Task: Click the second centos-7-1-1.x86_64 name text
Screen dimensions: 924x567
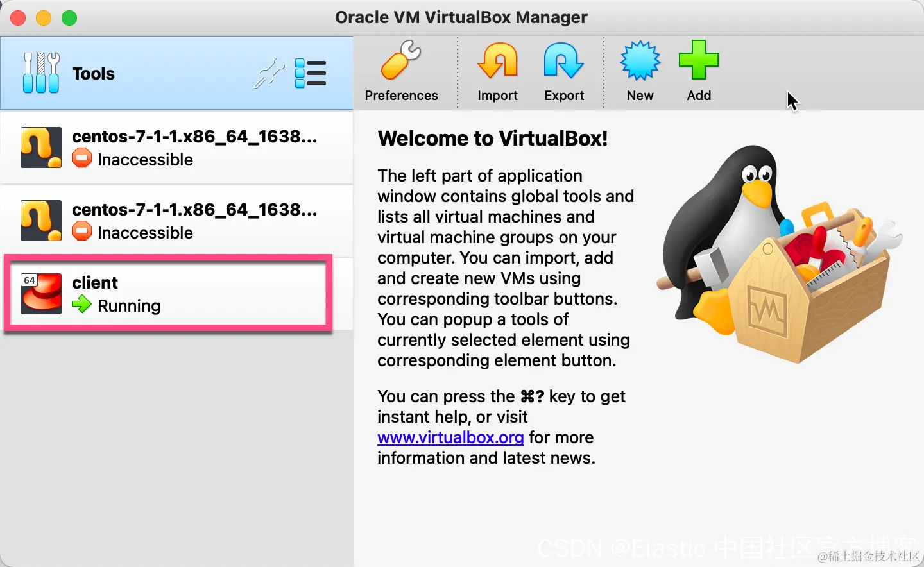Action: click(x=194, y=210)
